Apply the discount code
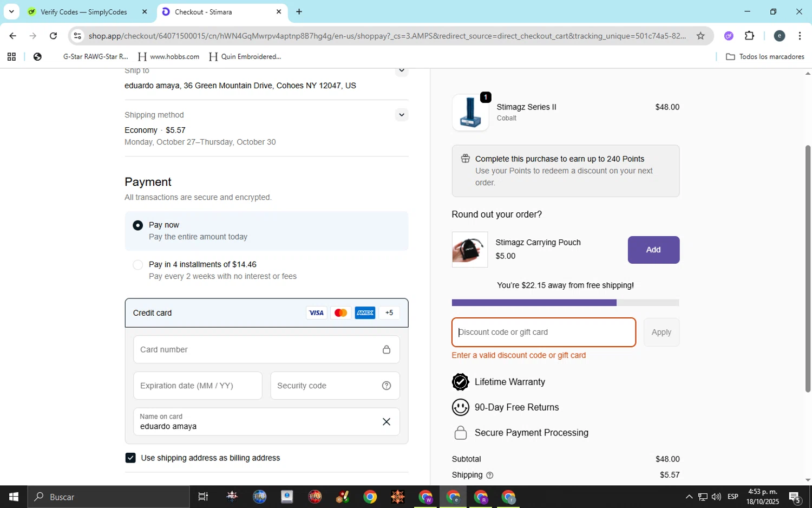Screen dimensions: 812x508 (x=661, y=332)
